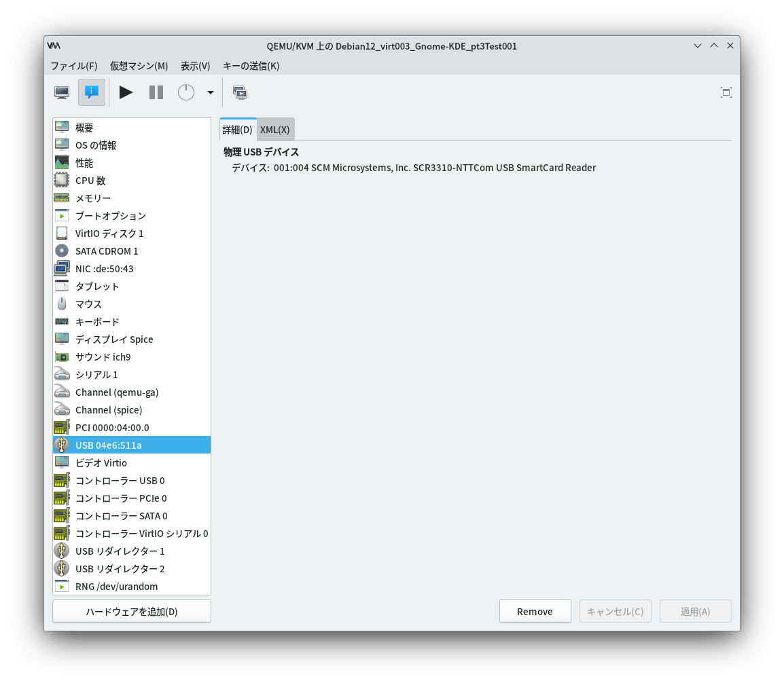
Task: Select PCI 0000:04:00.0 entry
Action: (132, 428)
